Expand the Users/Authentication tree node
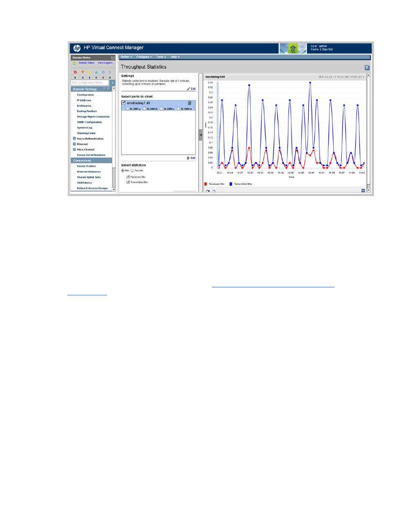 click(x=74, y=138)
